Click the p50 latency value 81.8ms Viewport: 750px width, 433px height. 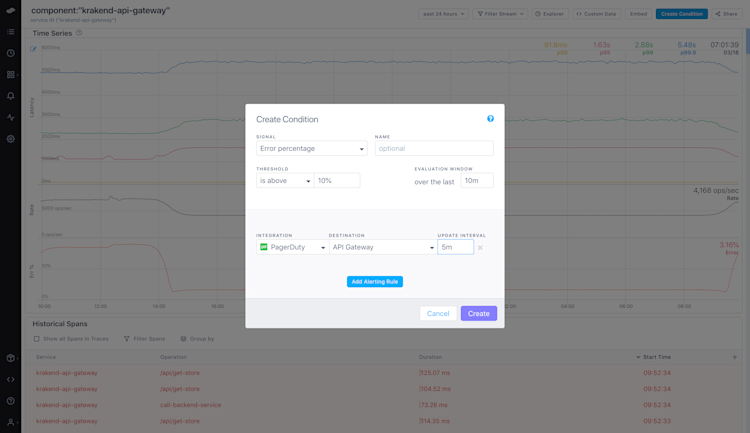point(555,45)
